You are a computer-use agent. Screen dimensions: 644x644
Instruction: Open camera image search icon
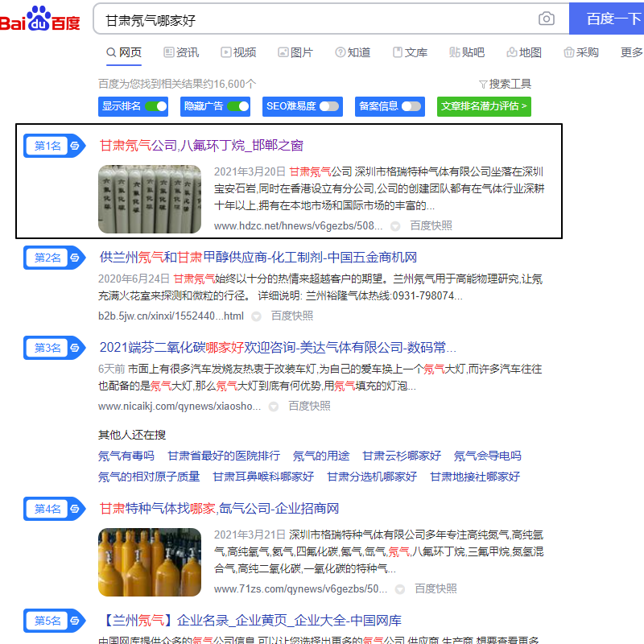coord(547,19)
